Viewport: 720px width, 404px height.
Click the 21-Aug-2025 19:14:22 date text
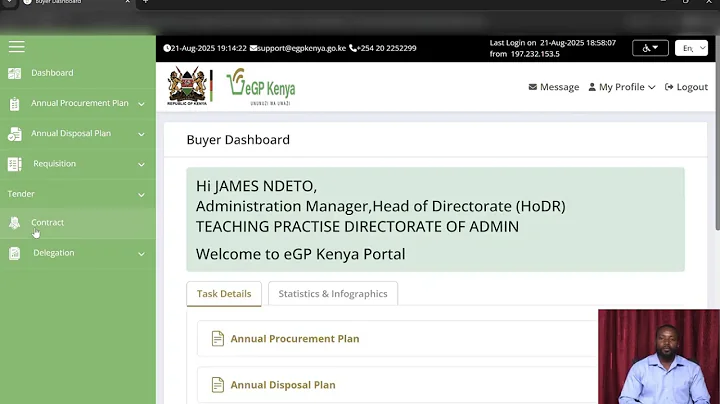208,48
